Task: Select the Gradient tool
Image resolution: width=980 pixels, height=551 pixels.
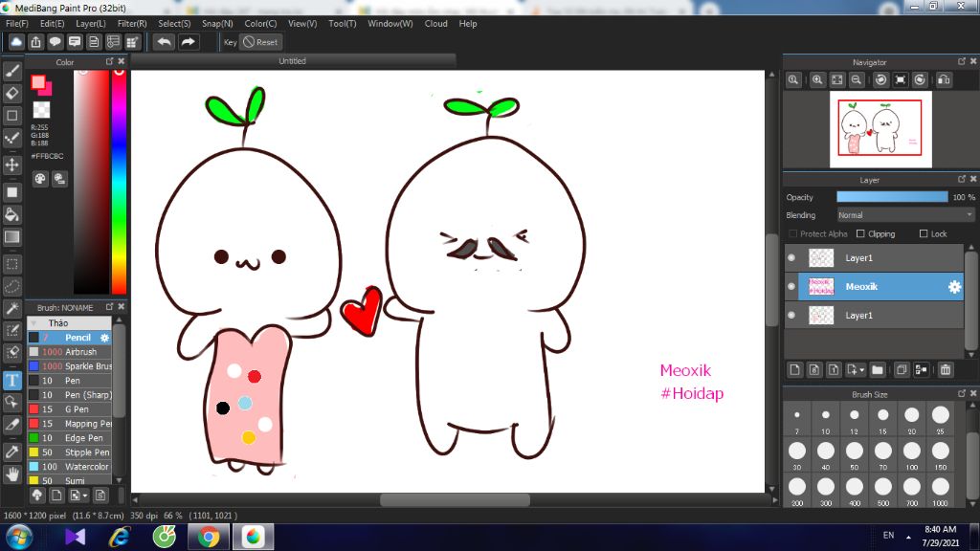Action: 11,237
